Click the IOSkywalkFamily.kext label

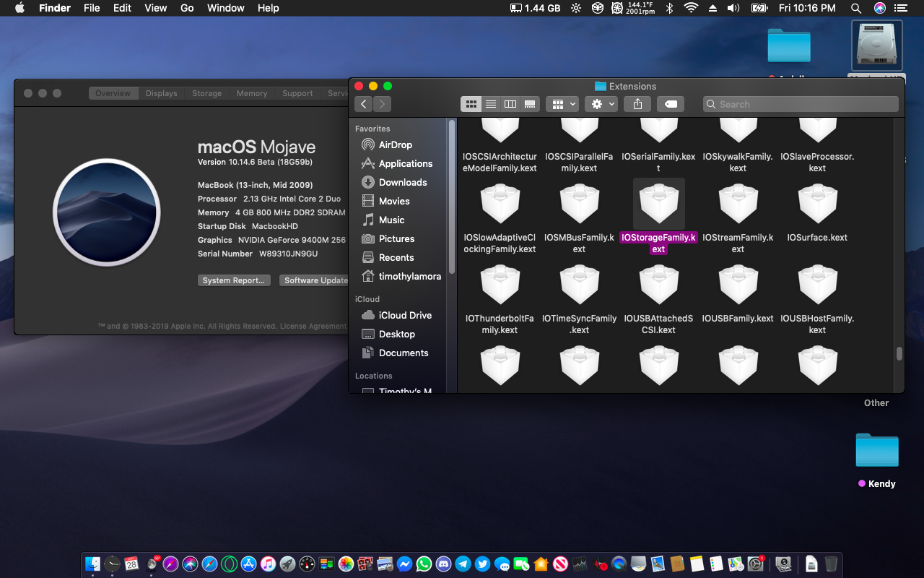tap(738, 162)
